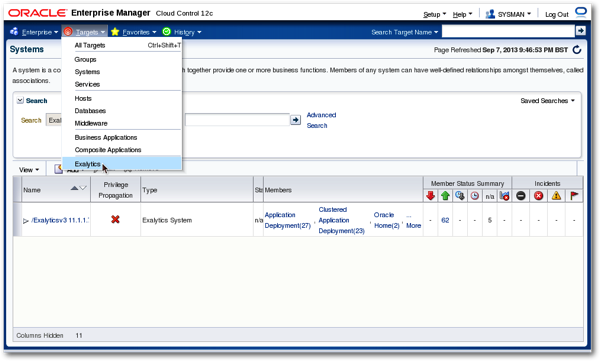The image size is (600, 361).
Task: Open the Oracle Home(2) link
Action: click(x=386, y=220)
